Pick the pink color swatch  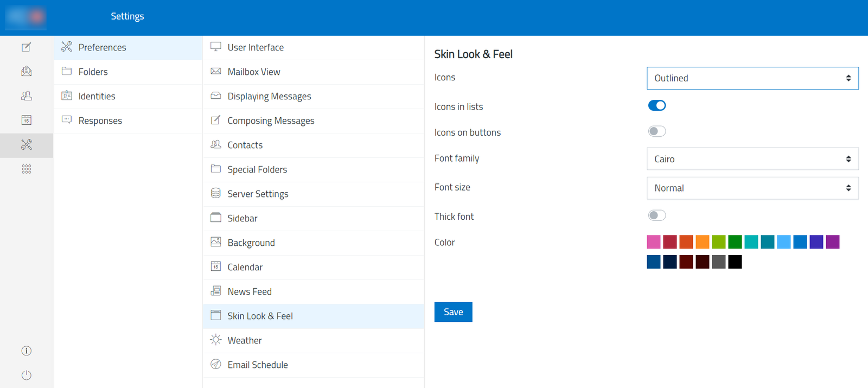click(654, 242)
